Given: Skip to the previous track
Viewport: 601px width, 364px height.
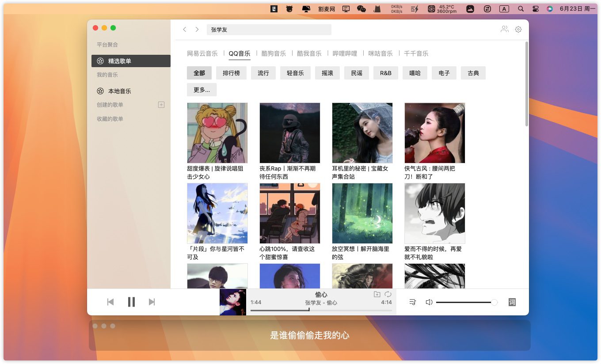Looking at the screenshot, I should [110, 302].
